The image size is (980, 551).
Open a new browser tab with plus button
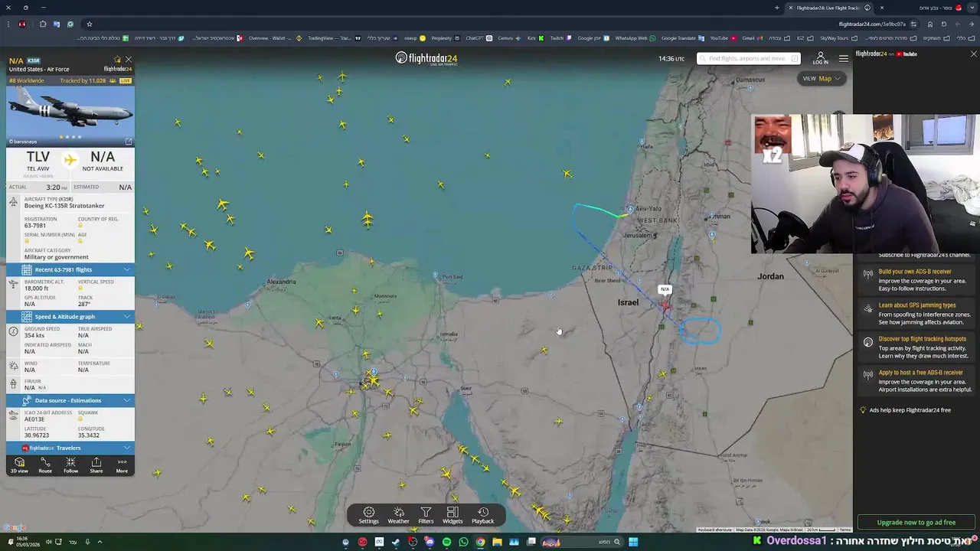pyautogui.click(x=776, y=8)
